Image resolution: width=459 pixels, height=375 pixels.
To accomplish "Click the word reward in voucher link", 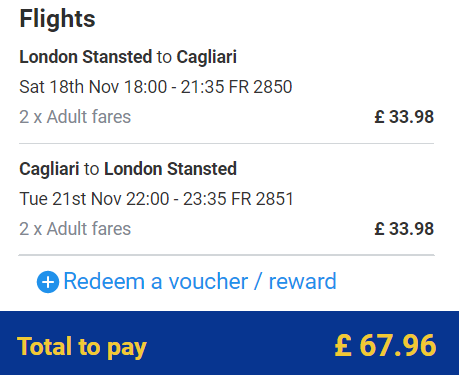I will 302,282.
